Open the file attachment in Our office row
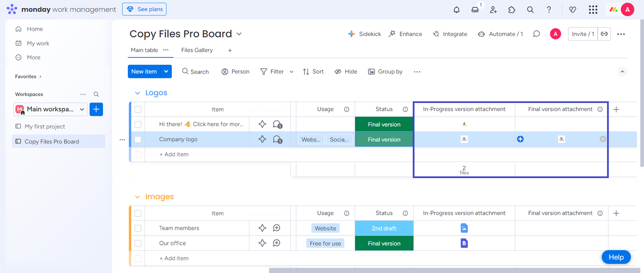This screenshot has width=644, height=273. (x=464, y=243)
